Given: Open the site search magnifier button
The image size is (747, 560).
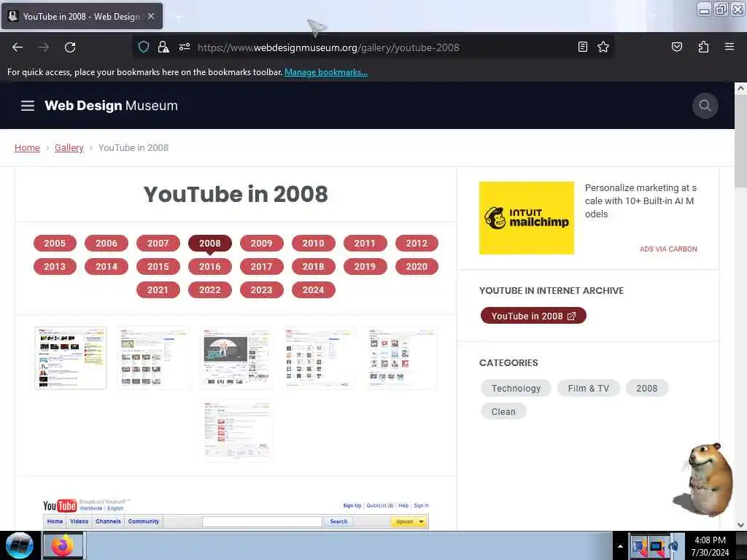Looking at the screenshot, I should [705, 106].
